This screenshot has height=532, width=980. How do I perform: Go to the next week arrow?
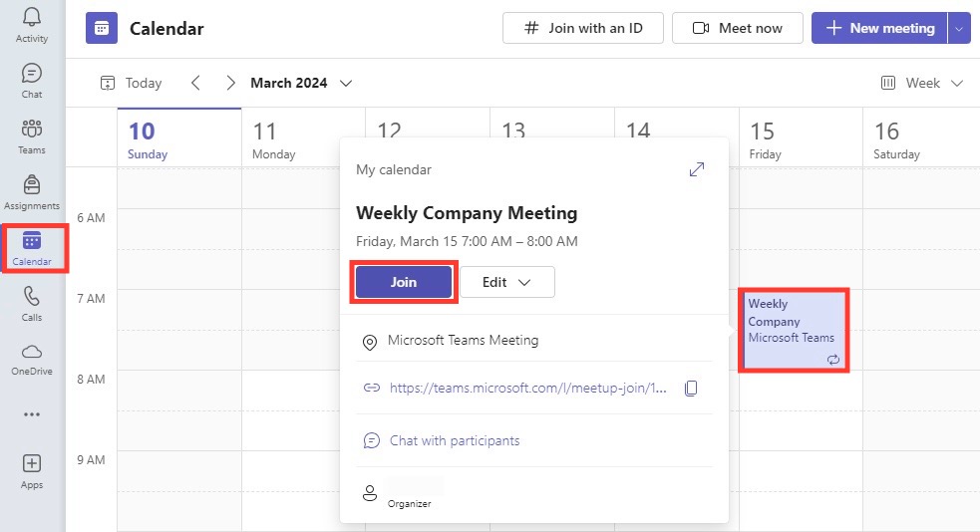tap(230, 83)
